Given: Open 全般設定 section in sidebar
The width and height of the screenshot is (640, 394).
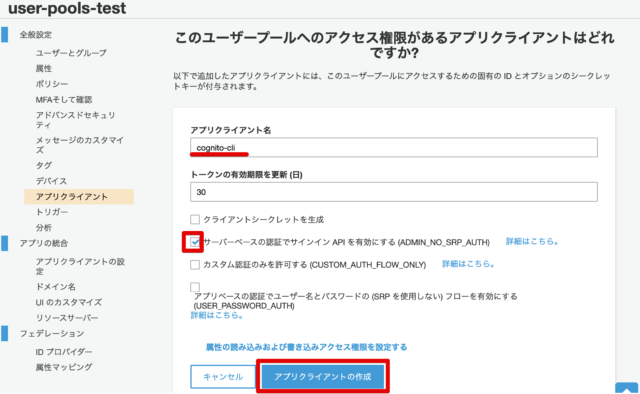Looking at the screenshot, I should [36, 35].
